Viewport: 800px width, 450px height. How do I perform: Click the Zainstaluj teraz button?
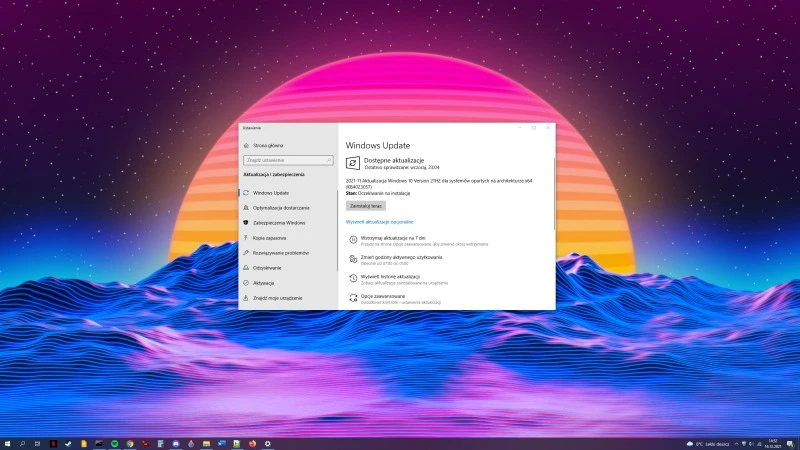366,206
